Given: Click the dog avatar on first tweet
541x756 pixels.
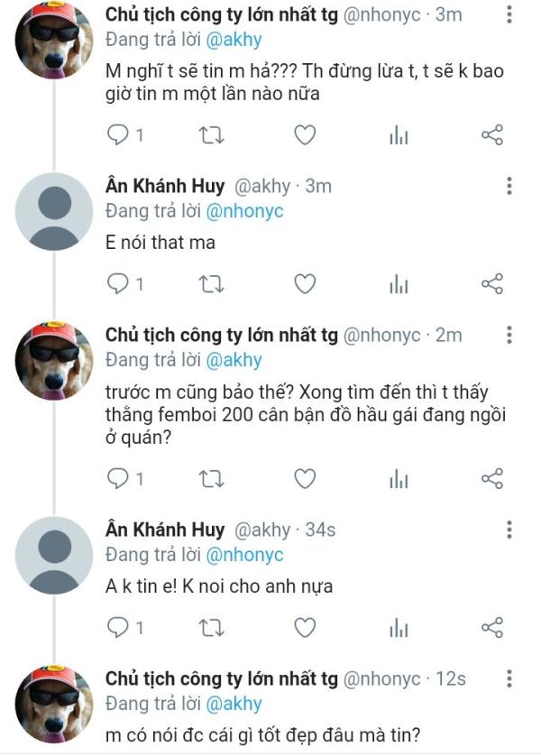Looking at the screenshot, I should (x=54, y=41).
